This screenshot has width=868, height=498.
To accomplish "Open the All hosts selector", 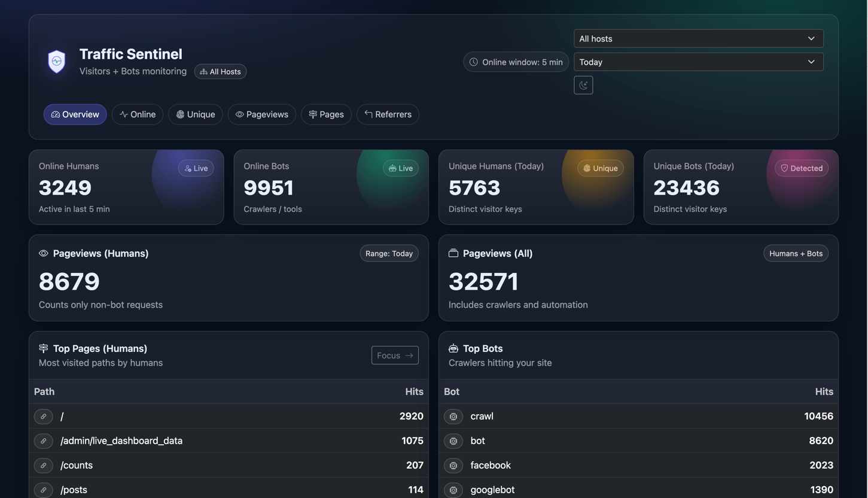I will [x=698, y=38].
